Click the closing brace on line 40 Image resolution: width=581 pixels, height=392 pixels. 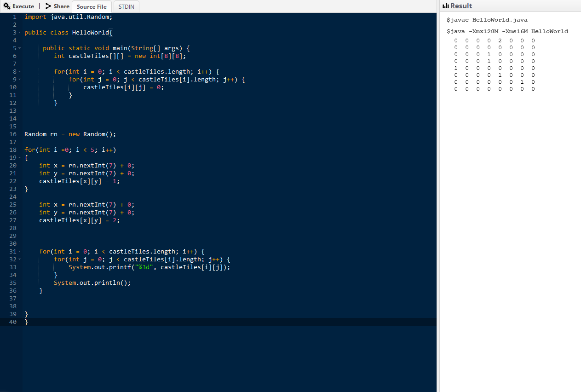(x=26, y=322)
